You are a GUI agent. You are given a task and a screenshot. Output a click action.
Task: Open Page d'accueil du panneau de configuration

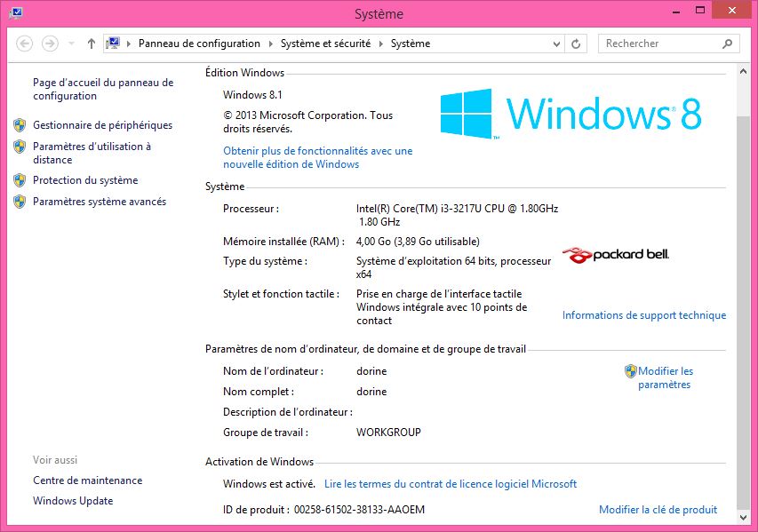103,89
